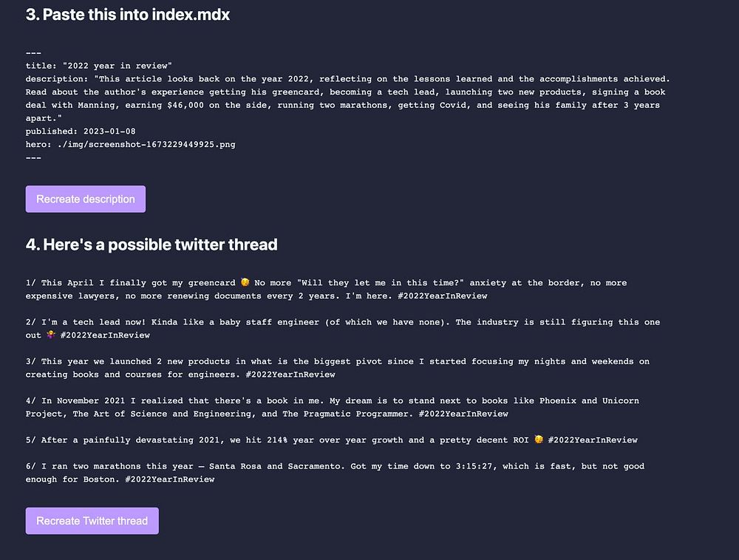Screen dimensions: 739x560
Task: Click the #2022YearInReview hashtag in tweet 4
Action: (463, 414)
